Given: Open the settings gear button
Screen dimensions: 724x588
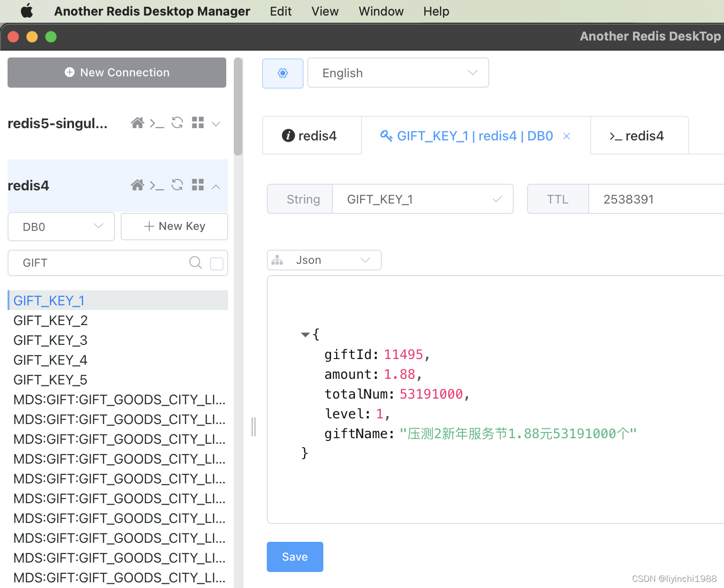Looking at the screenshot, I should coord(283,73).
